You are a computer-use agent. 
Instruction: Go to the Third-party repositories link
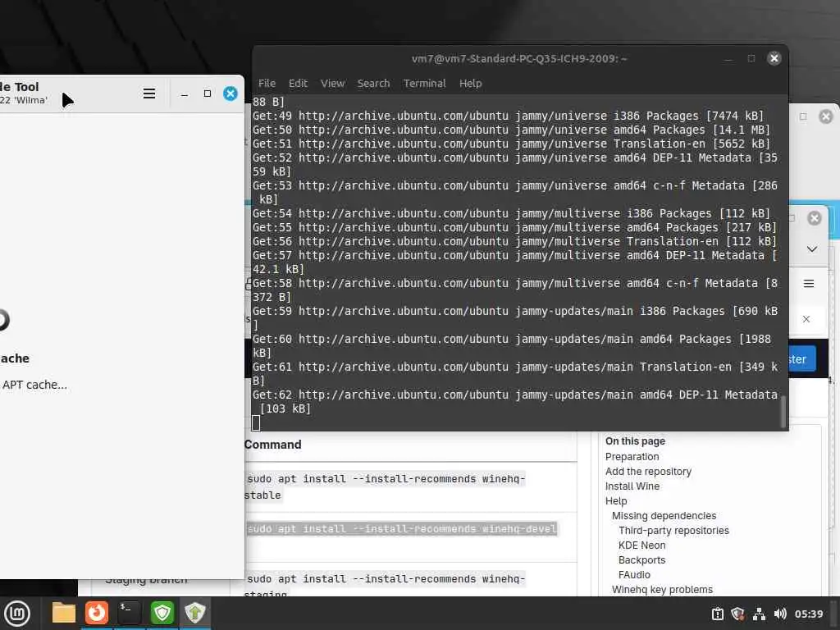[x=673, y=531]
